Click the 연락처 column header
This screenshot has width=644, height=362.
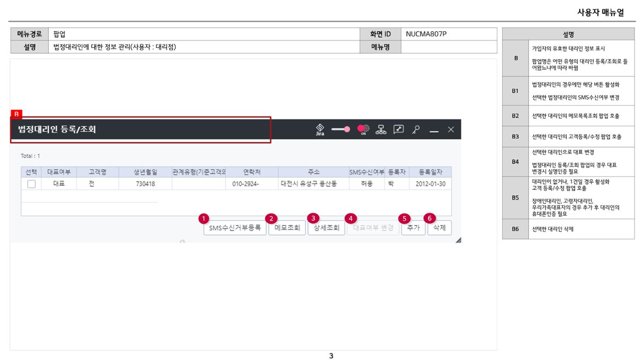252,172
